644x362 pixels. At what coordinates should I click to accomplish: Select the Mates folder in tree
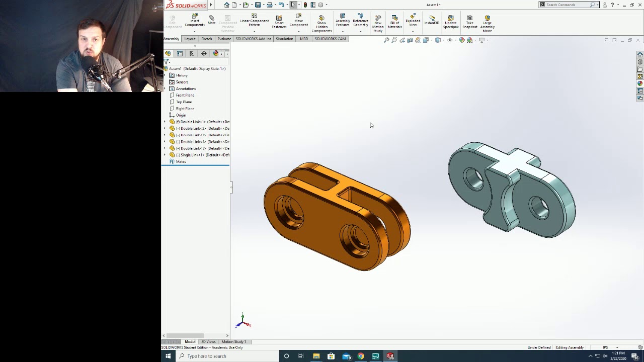point(178,161)
